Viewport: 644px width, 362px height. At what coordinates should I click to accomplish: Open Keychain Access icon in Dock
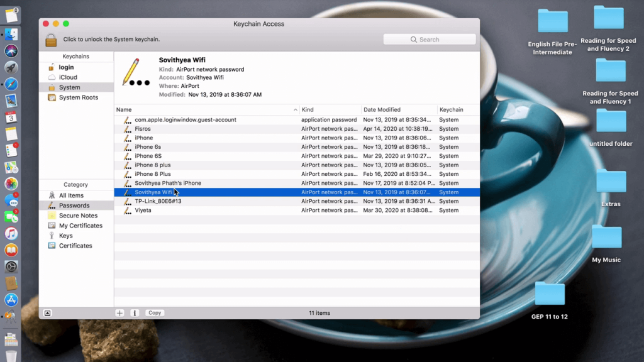[10, 317]
